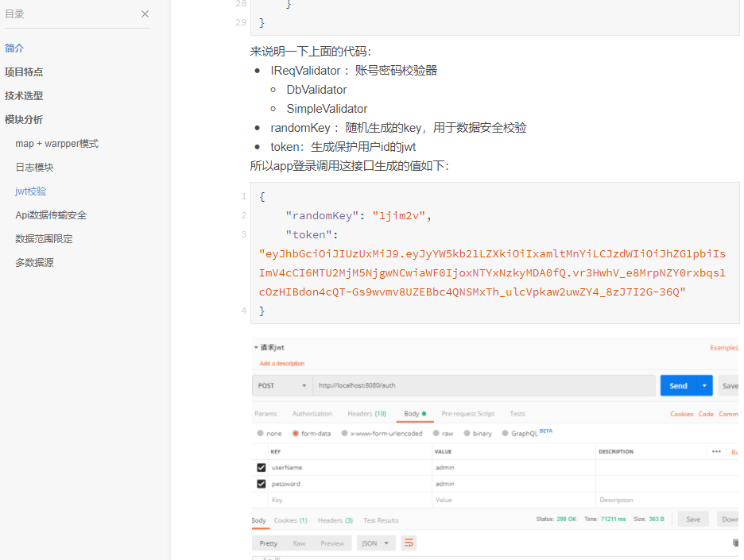
Task: Close the 目录 sidebar panel
Action: pyautogui.click(x=145, y=14)
